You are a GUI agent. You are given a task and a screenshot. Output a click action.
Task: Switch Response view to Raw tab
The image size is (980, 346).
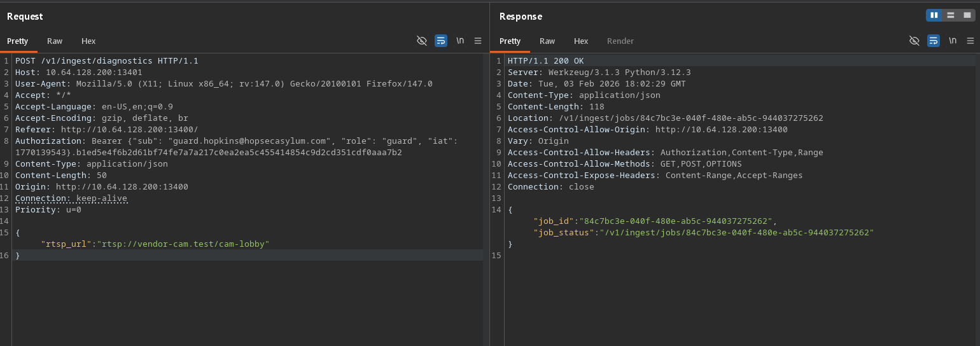tap(547, 41)
